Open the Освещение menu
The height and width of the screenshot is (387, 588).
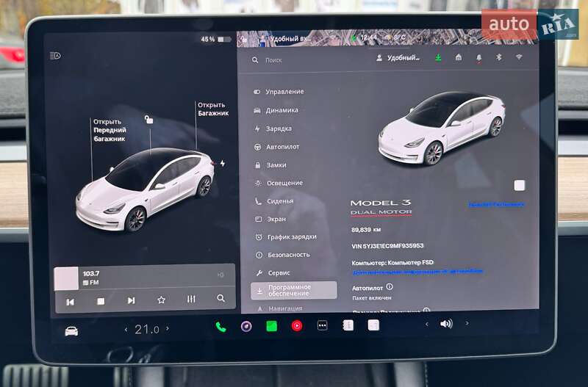click(279, 183)
